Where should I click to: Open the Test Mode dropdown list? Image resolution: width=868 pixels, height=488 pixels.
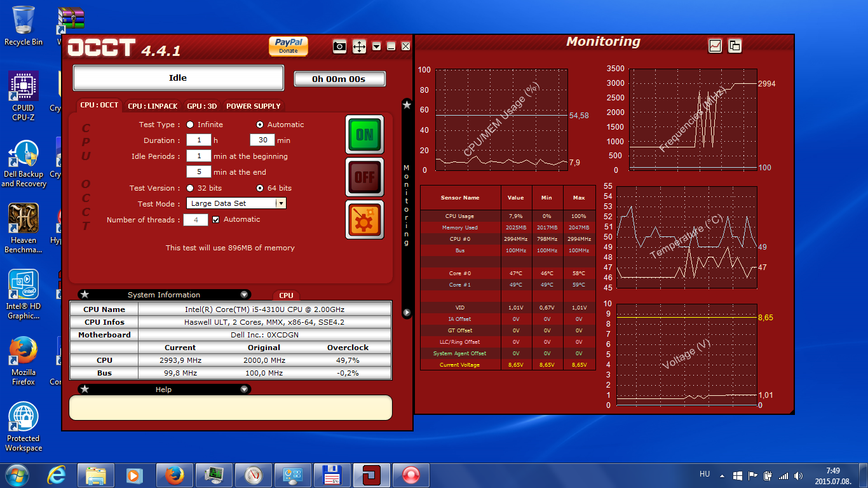coord(280,203)
